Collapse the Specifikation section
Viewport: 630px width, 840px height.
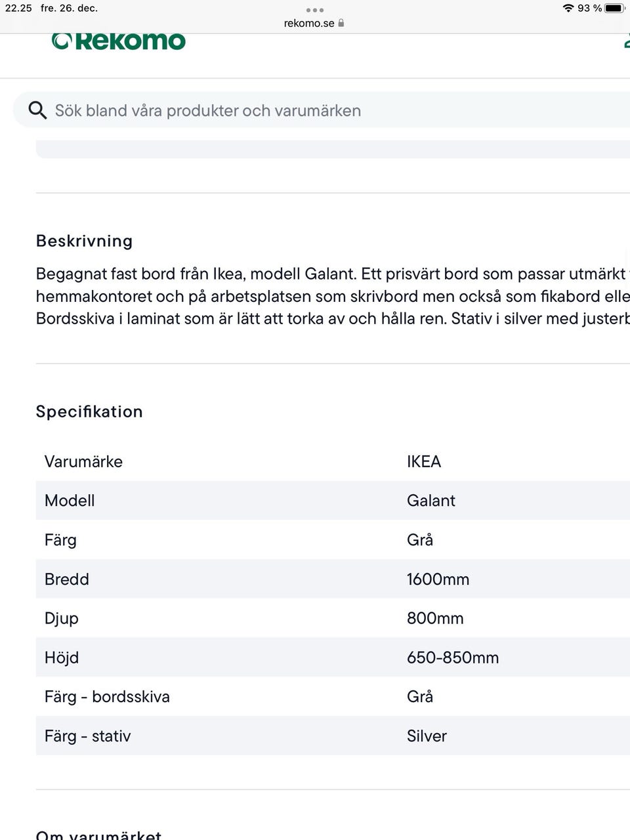coord(89,411)
